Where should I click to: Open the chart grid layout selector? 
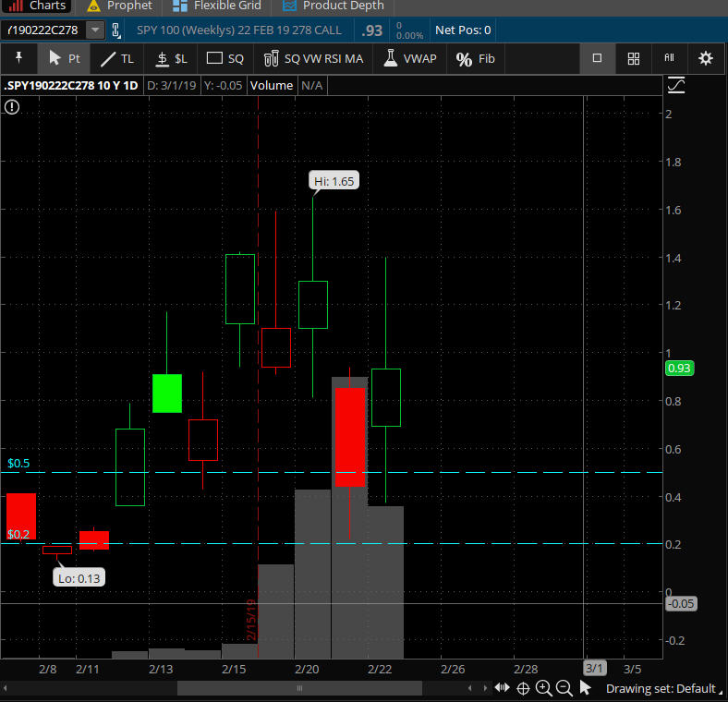coord(634,58)
